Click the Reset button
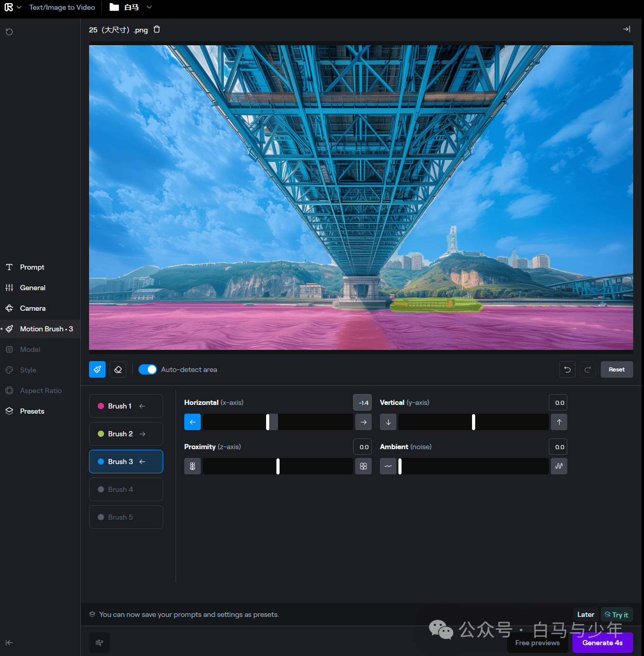 (617, 369)
